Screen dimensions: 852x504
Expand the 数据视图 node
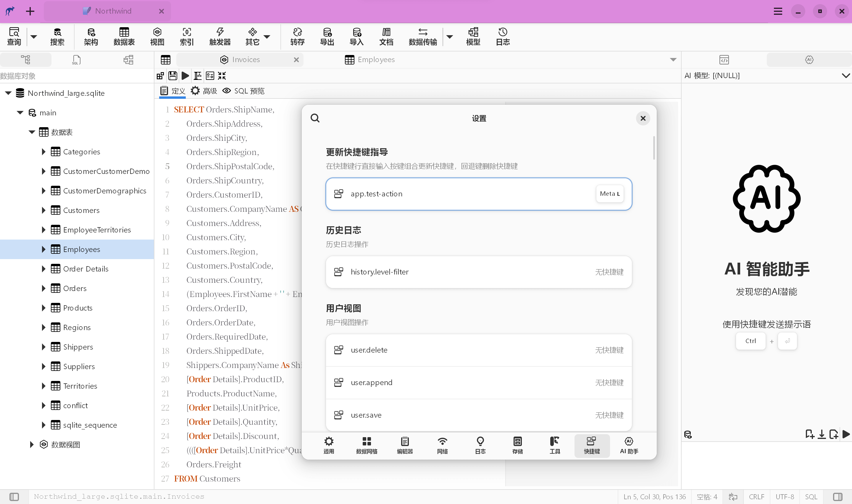(32, 444)
